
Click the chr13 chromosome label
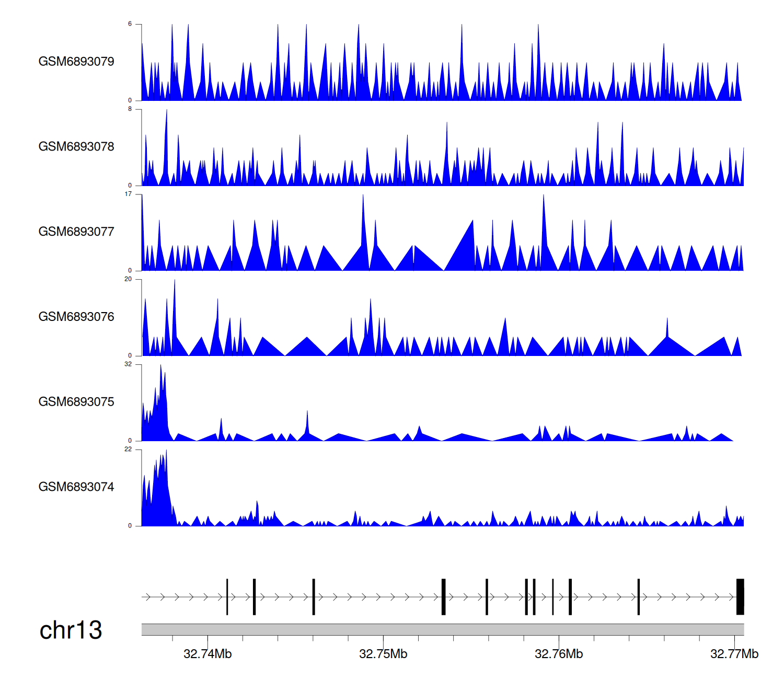pyautogui.click(x=71, y=630)
